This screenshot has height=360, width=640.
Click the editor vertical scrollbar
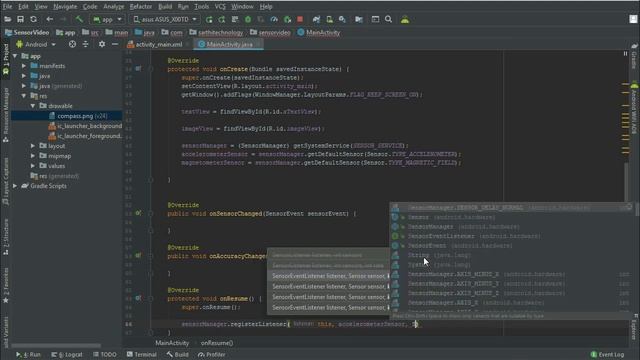[x=626, y=182]
